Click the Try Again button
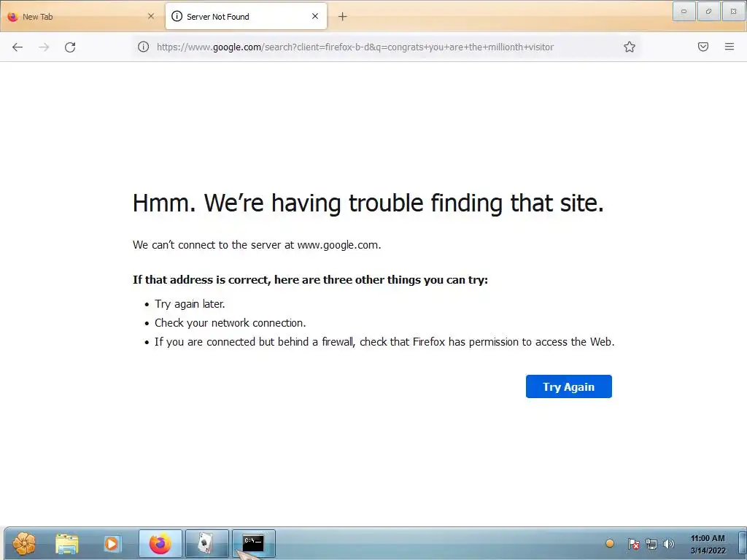 pos(569,386)
